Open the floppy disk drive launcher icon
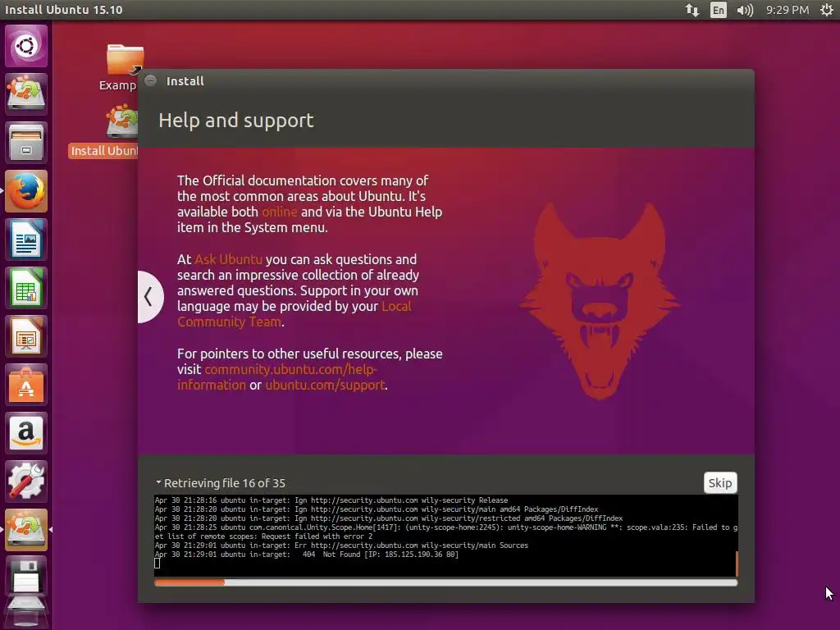 (x=26, y=577)
